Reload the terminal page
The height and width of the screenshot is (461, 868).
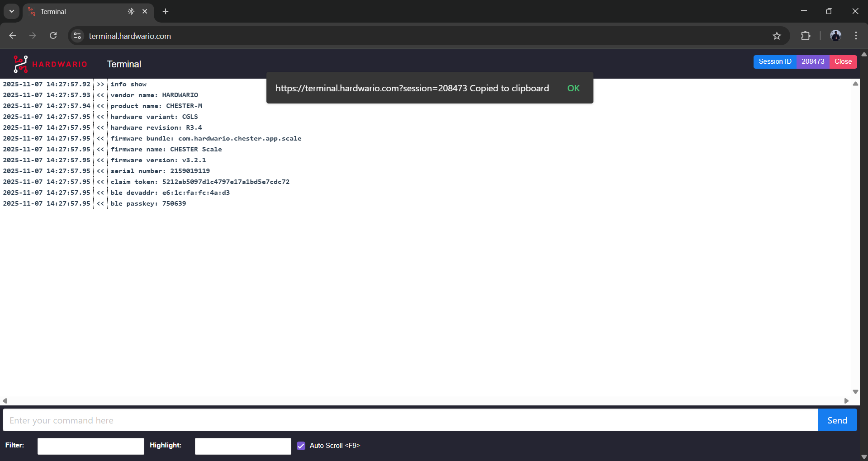tap(53, 36)
